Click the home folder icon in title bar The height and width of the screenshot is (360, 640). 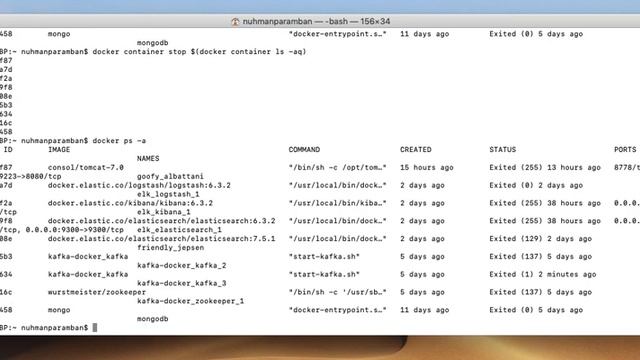coord(235,22)
